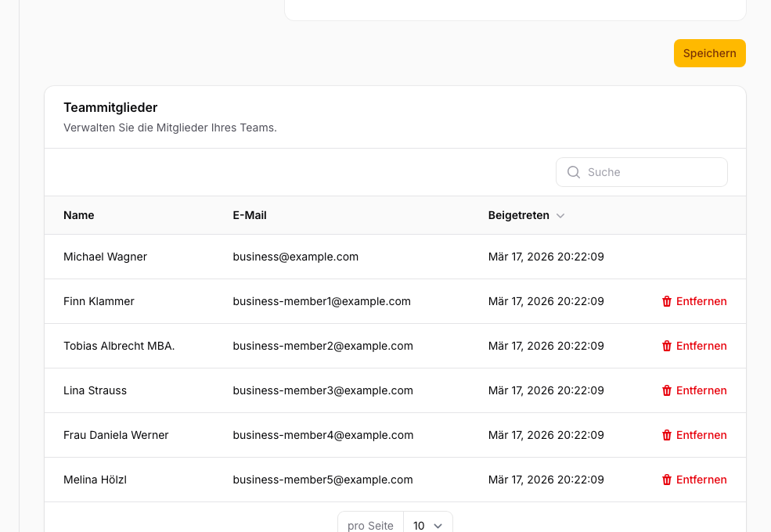Click the sort chevron next to Beigetreten
The image size is (771, 532).
[x=560, y=215]
